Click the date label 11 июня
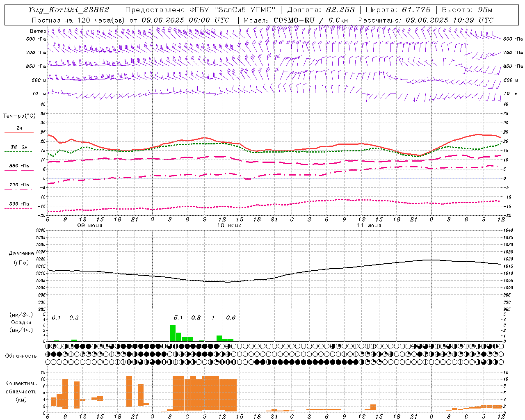The height and width of the screenshot is (420, 525). coord(369,226)
